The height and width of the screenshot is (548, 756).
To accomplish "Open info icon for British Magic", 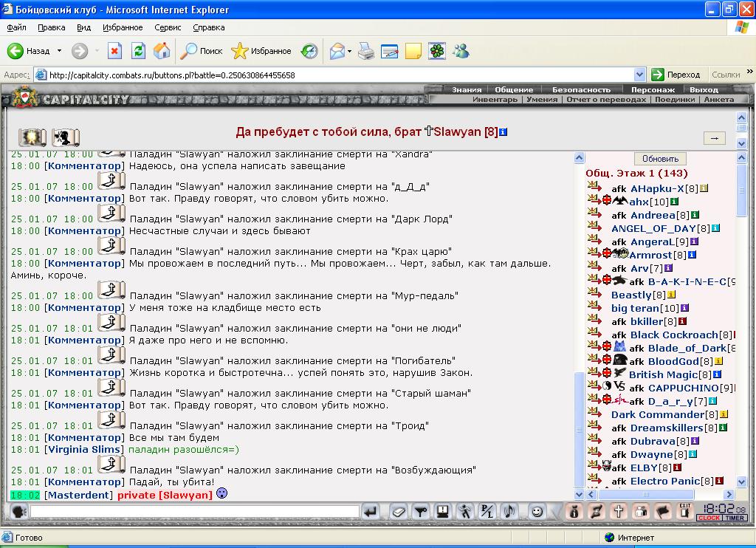I will click(x=717, y=374).
